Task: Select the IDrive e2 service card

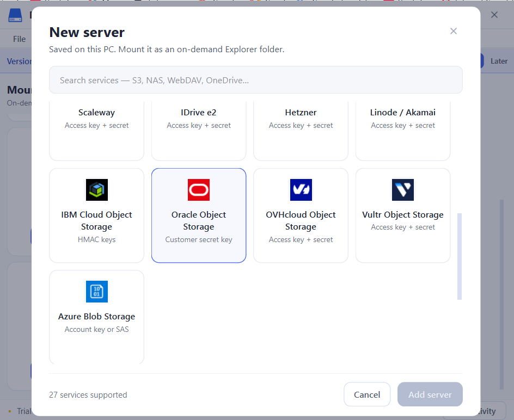Action: 199,131
